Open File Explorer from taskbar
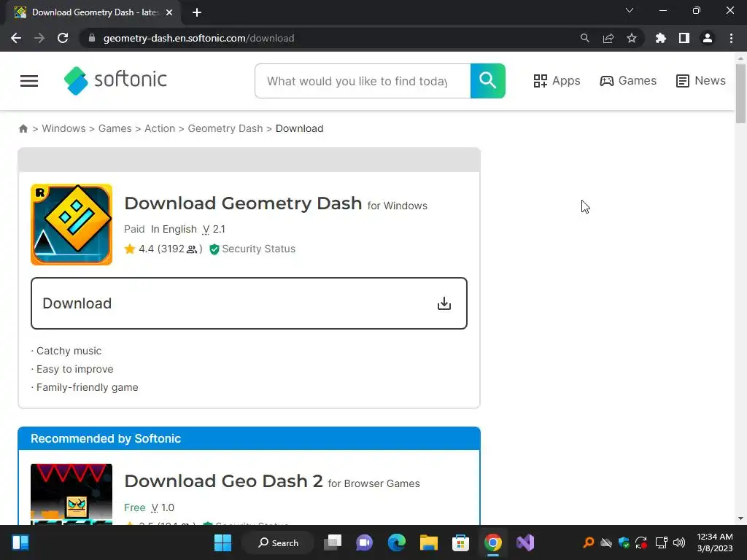The image size is (747, 560). point(428,542)
